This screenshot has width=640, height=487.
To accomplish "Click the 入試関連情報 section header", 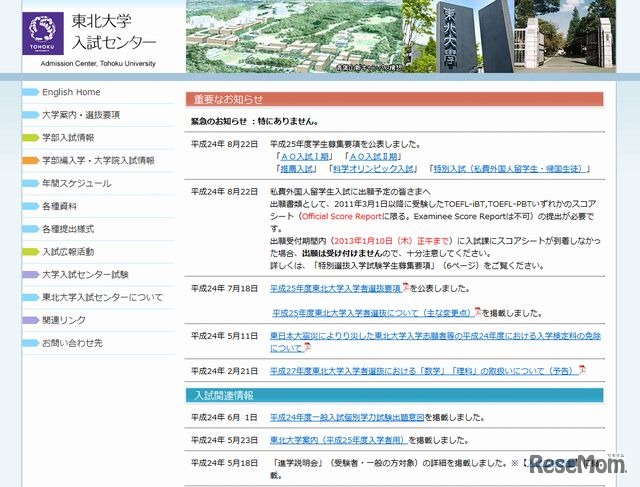I will 394,396.
